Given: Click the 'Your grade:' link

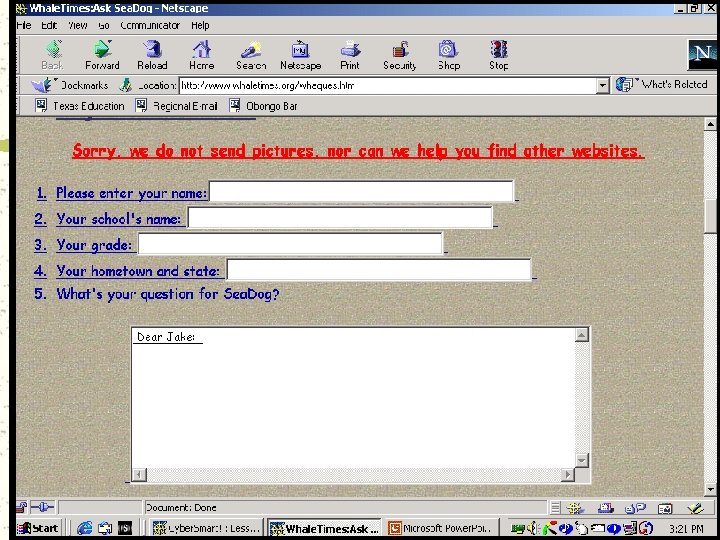Looking at the screenshot, I should [94, 245].
